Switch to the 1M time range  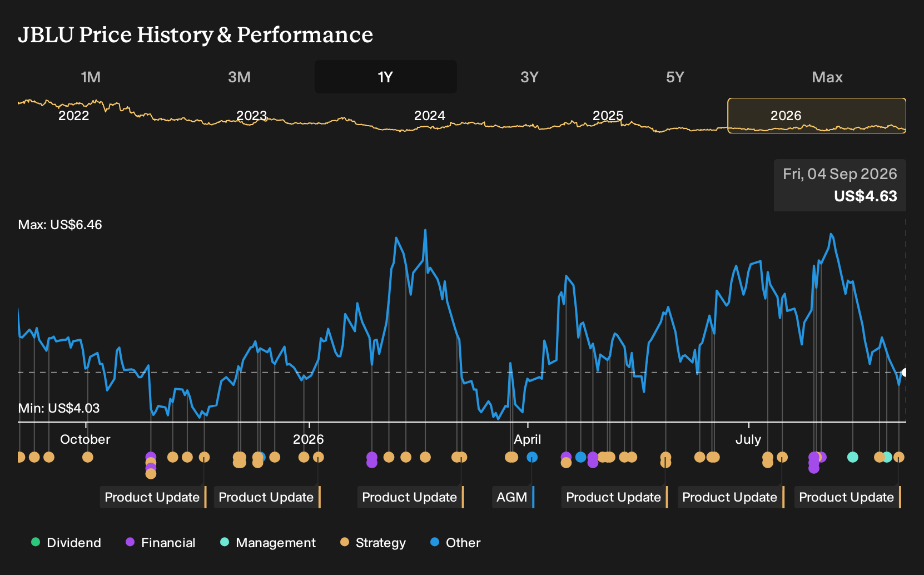pos(91,77)
